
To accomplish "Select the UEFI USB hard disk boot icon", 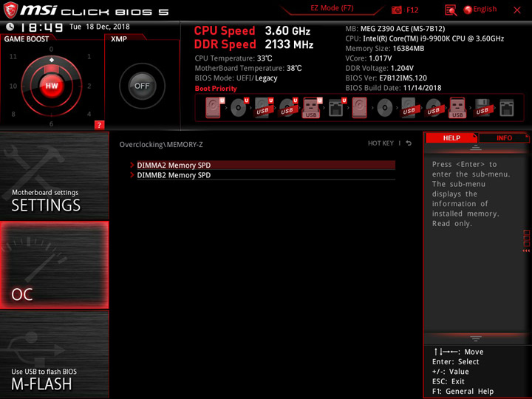I will [x=264, y=108].
